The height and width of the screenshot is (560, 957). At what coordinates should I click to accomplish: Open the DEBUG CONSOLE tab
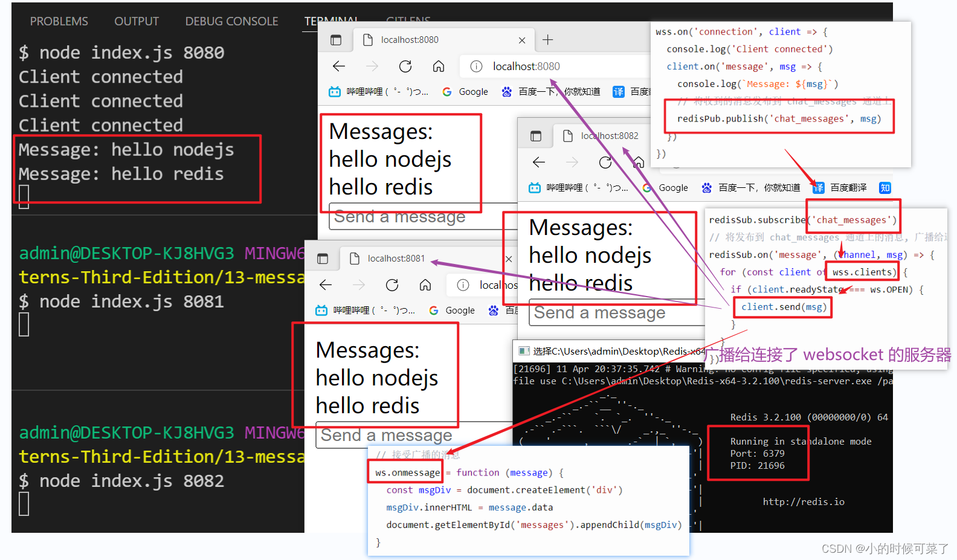click(x=232, y=21)
